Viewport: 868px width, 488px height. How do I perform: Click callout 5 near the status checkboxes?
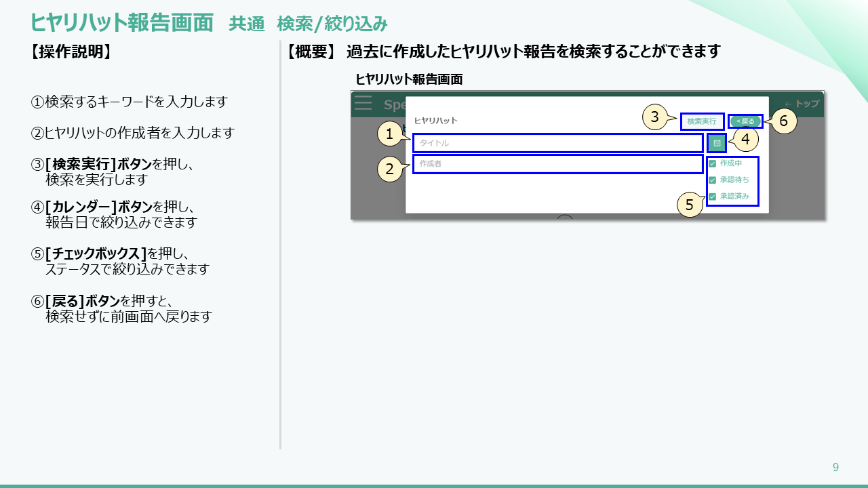pos(691,205)
